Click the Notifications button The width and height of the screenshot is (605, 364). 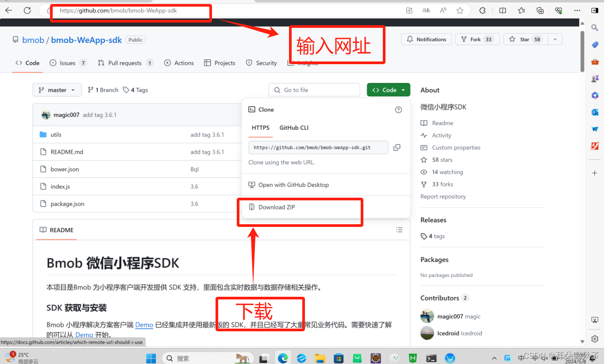point(427,39)
